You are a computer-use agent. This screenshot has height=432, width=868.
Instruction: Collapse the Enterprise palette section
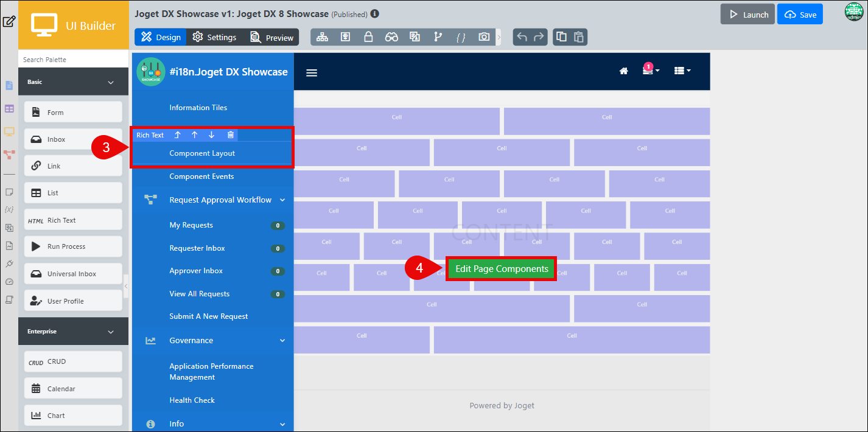click(111, 332)
